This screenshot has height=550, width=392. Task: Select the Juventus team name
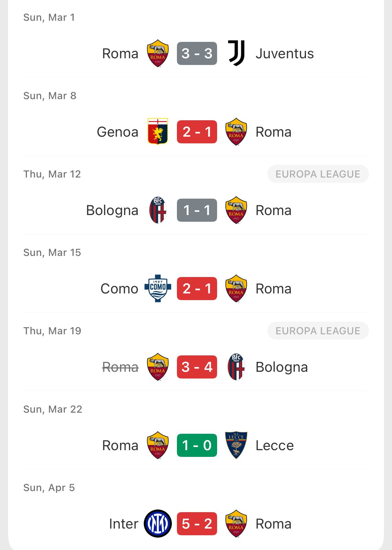pyautogui.click(x=284, y=54)
